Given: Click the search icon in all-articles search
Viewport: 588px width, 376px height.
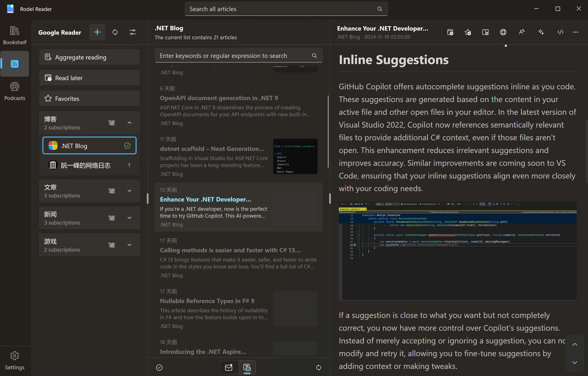Looking at the screenshot, I should pyautogui.click(x=380, y=9).
